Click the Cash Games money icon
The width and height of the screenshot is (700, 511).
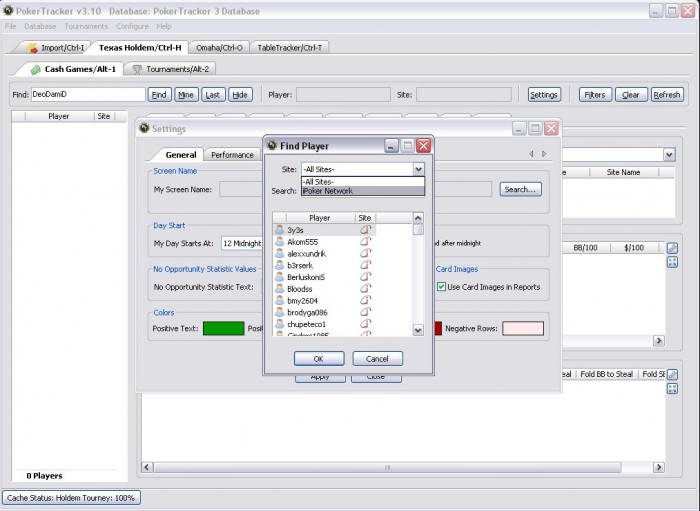tap(35, 70)
